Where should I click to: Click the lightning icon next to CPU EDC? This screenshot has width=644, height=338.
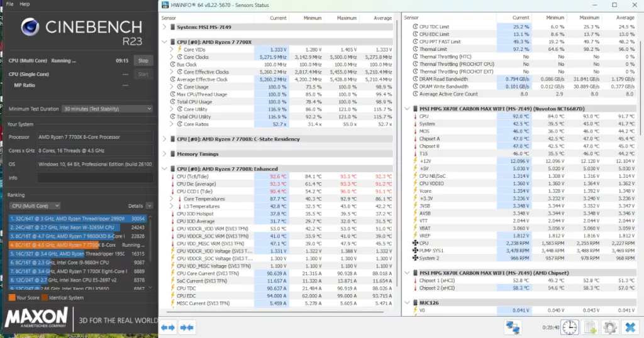click(x=172, y=296)
